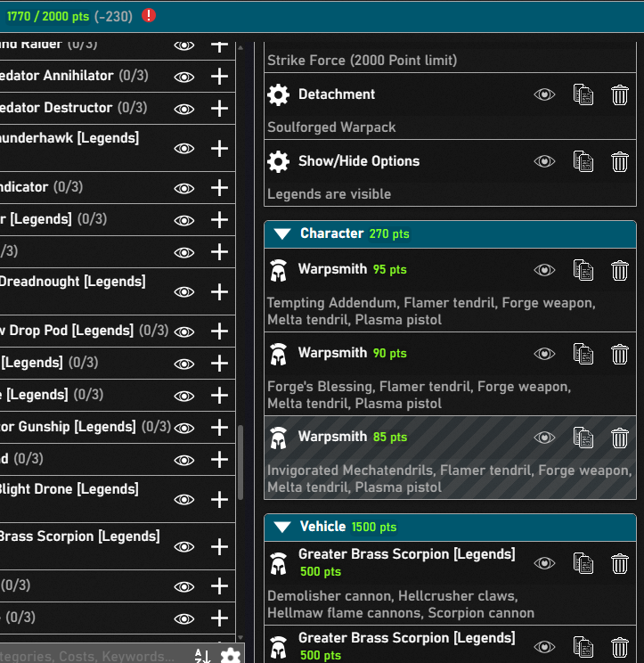Select Warpsmith with Forge's Blessing
This screenshot has width=644, height=663.
tap(450, 373)
